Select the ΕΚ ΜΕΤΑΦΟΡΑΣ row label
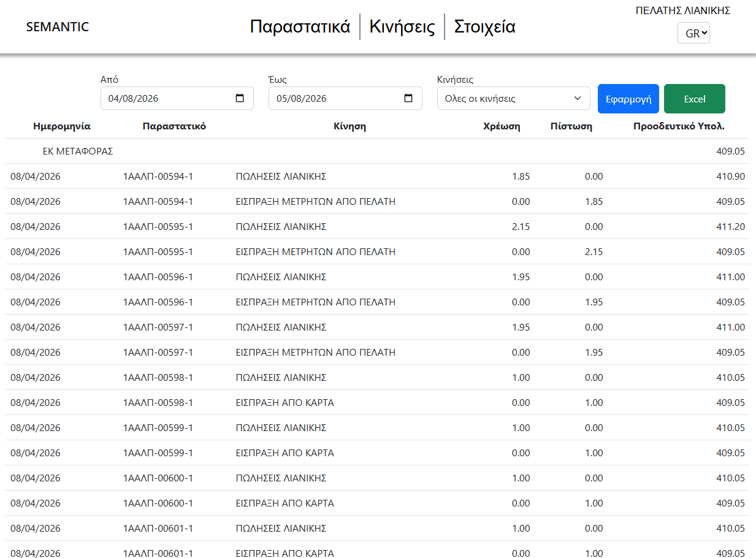Image resolution: width=756 pixels, height=558 pixels. pos(78,151)
